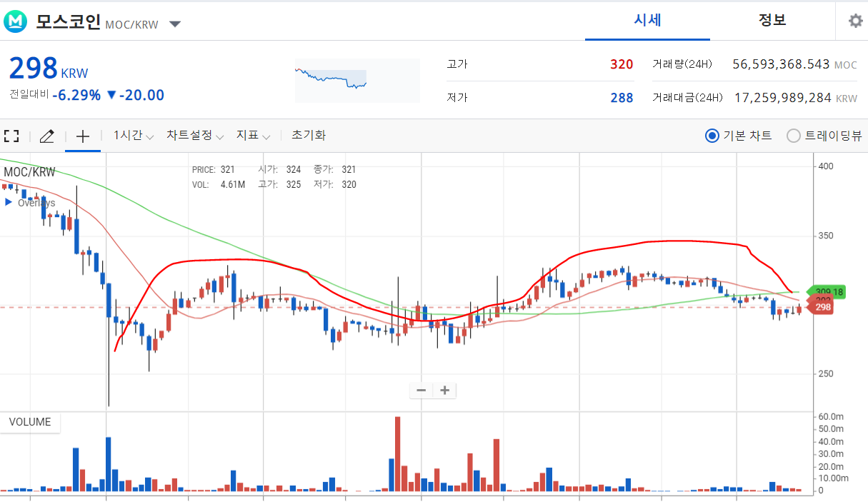Click the 모스코인 coin name
The height and width of the screenshot is (502, 868).
pyautogui.click(x=68, y=21)
